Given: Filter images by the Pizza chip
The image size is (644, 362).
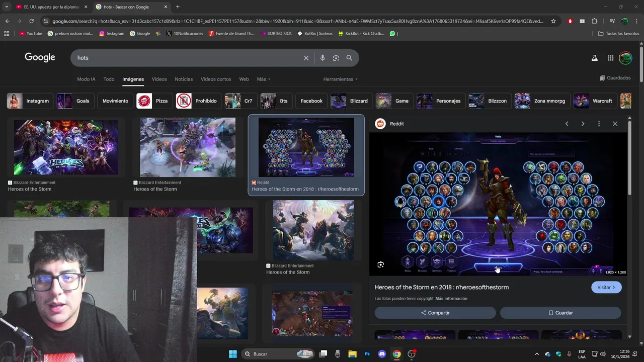Looking at the screenshot, I should pyautogui.click(x=154, y=101).
